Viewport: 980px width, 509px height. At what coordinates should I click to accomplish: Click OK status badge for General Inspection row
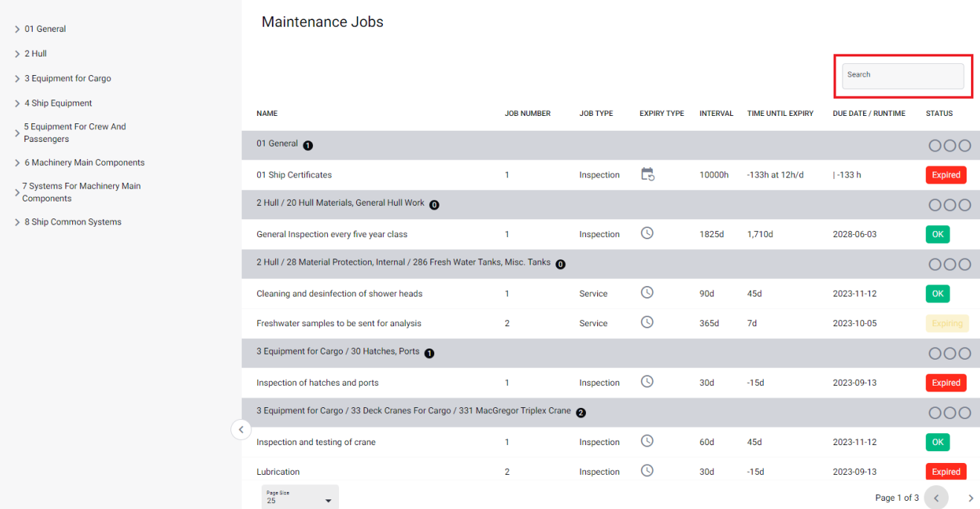click(938, 234)
